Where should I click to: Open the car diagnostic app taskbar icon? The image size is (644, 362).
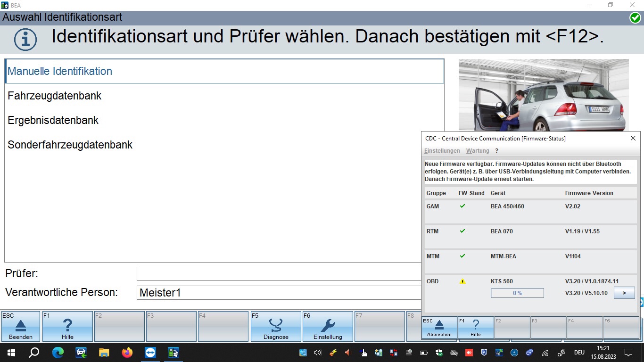click(81, 352)
